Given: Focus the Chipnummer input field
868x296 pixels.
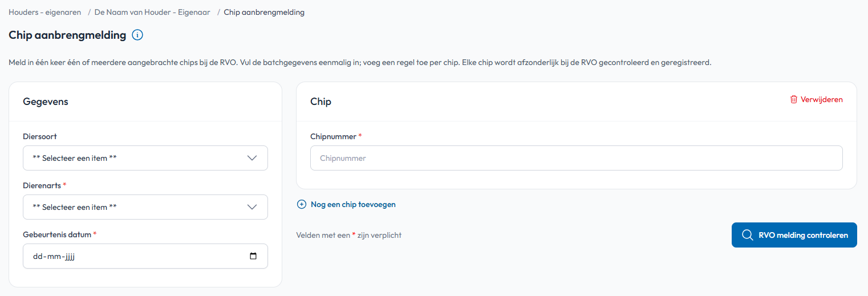Looking at the screenshot, I should coord(577,158).
